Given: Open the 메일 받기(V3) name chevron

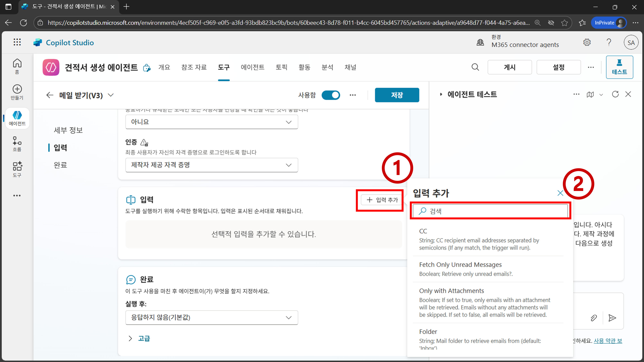Looking at the screenshot, I should click(111, 95).
